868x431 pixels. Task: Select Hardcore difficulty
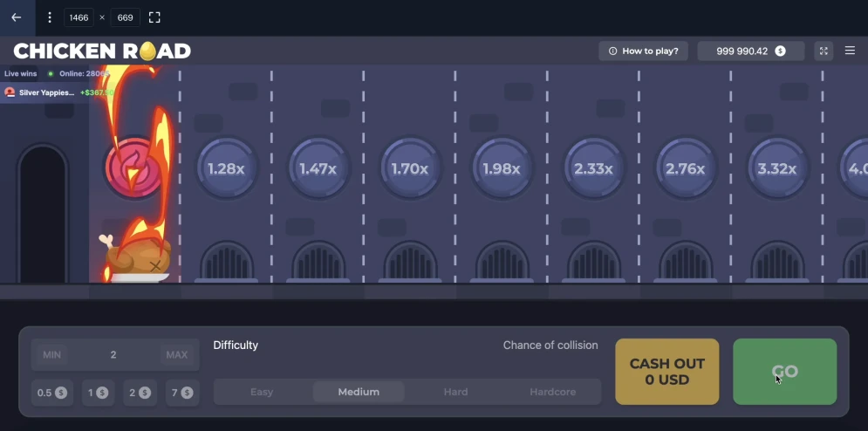552,392
